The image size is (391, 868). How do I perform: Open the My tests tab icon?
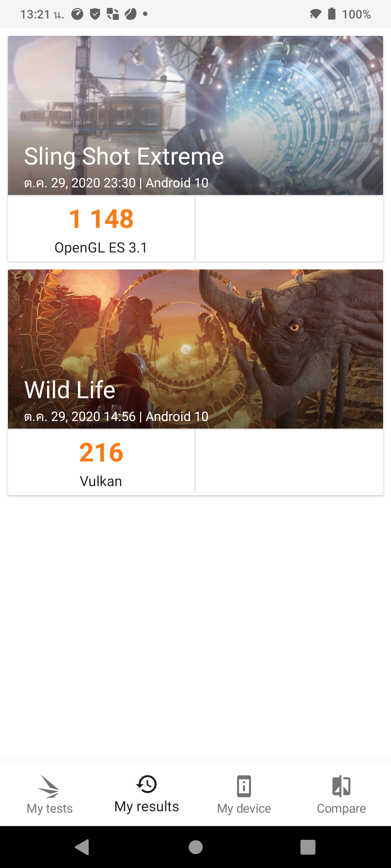(x=49, y=786)
